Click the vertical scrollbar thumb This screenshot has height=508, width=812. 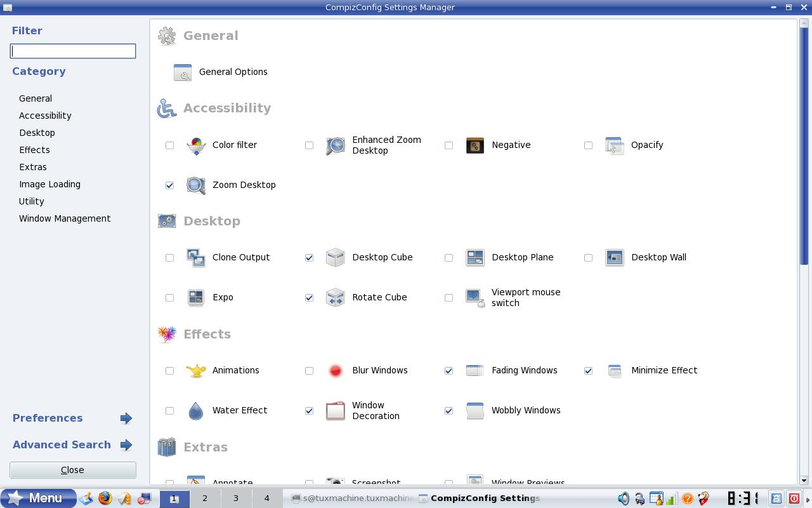[x=804, y=146]
